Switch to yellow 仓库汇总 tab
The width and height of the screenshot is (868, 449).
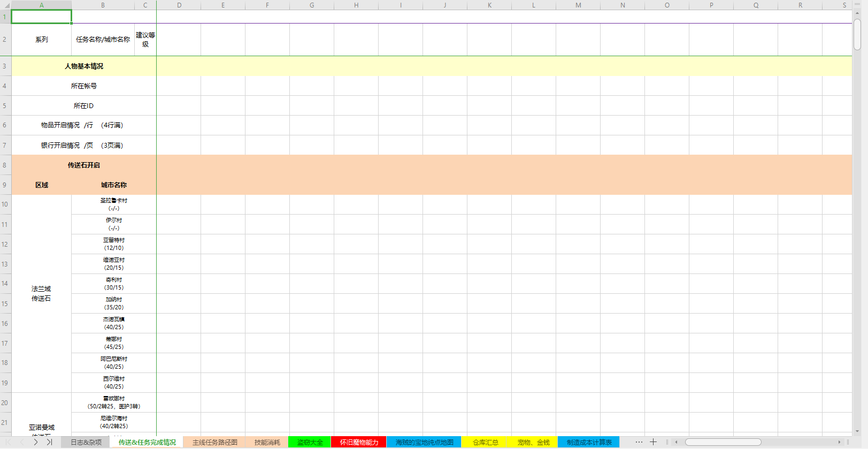(485, 442)
